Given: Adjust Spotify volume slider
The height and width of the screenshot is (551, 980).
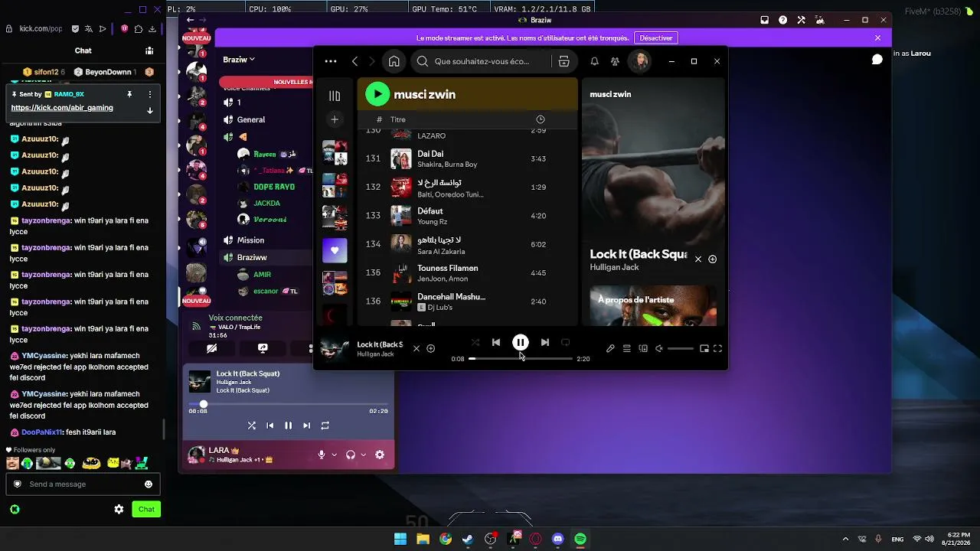Looking at the screenshot, I should tap(680, 349).
